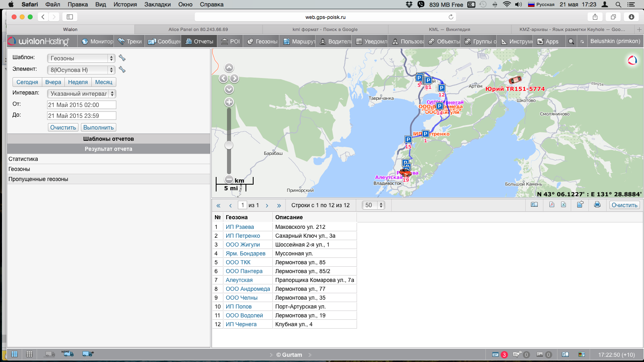Pan the map up with the arrow
644x362 pixels.
[229, 68]
